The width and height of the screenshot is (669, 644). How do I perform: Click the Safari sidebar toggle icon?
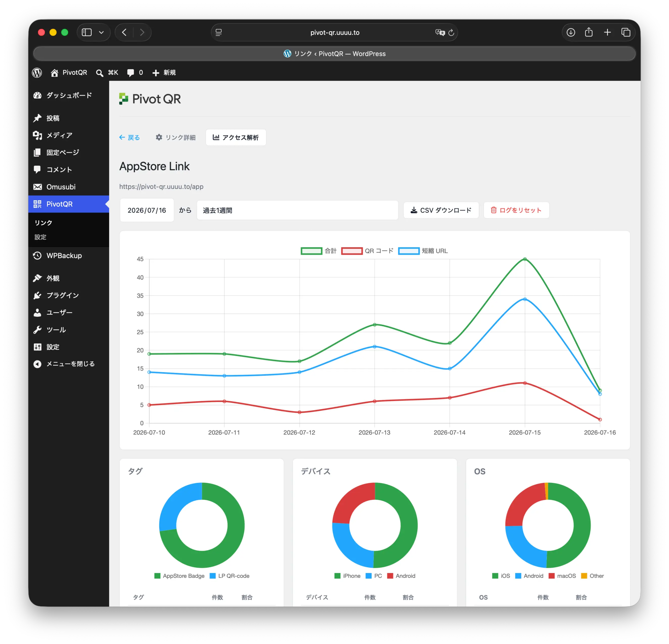pos(87,32)
